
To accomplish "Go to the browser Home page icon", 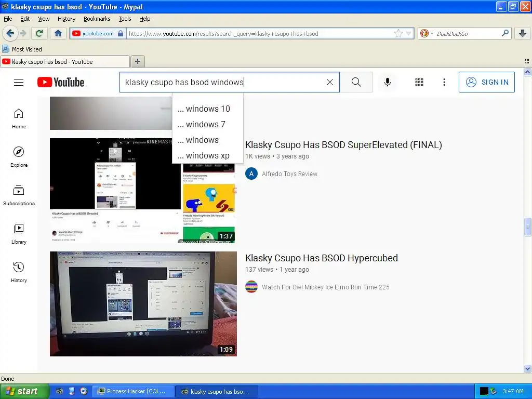I will pyautogui.click(x=58, y=33).
